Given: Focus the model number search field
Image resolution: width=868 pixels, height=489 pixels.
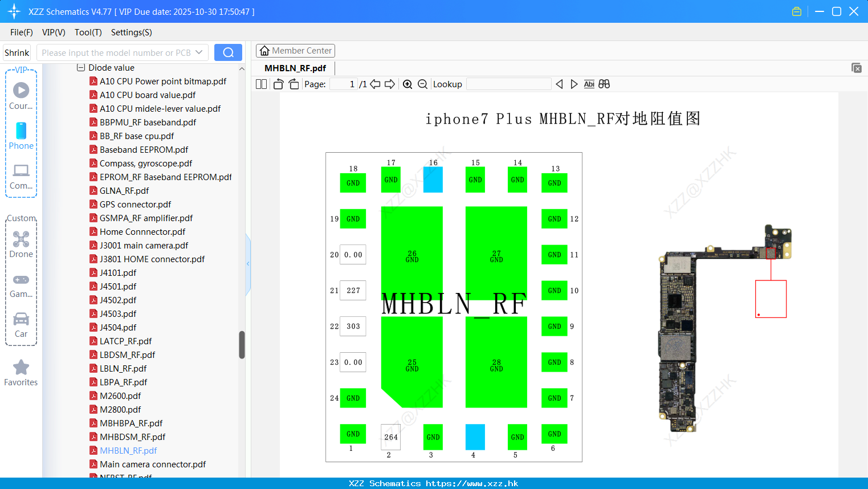Looking at the screenshot, I should [x=117, y=52].
